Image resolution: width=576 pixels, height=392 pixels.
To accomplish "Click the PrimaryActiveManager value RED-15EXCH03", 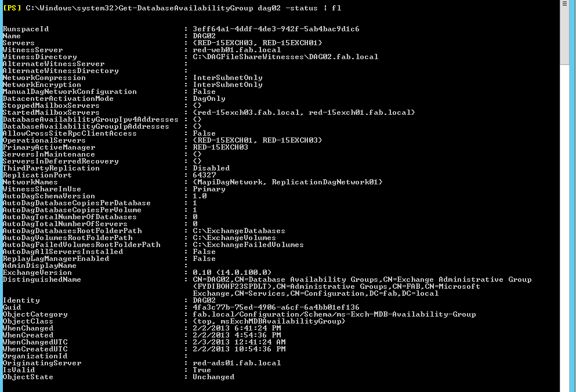I will click(220, 147).
